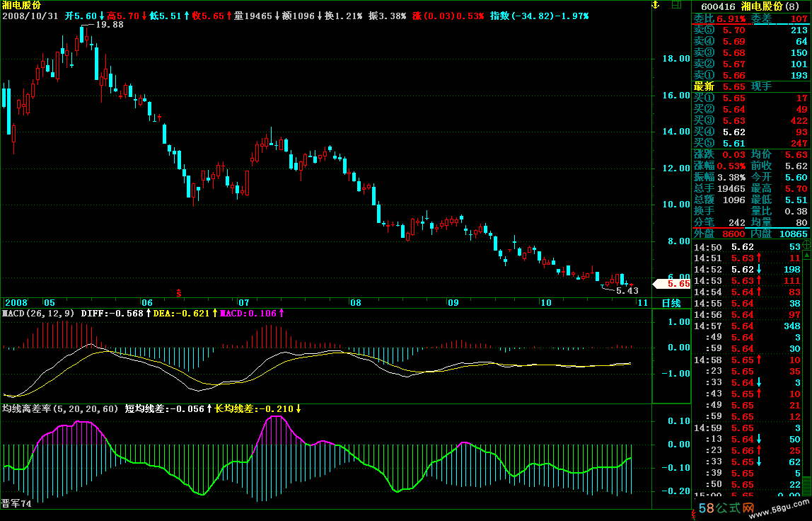Click the 日线 period label
Image resolution: width=812 pixels, height=521 pixels.
pyautogui.click(x=672, y=303)
